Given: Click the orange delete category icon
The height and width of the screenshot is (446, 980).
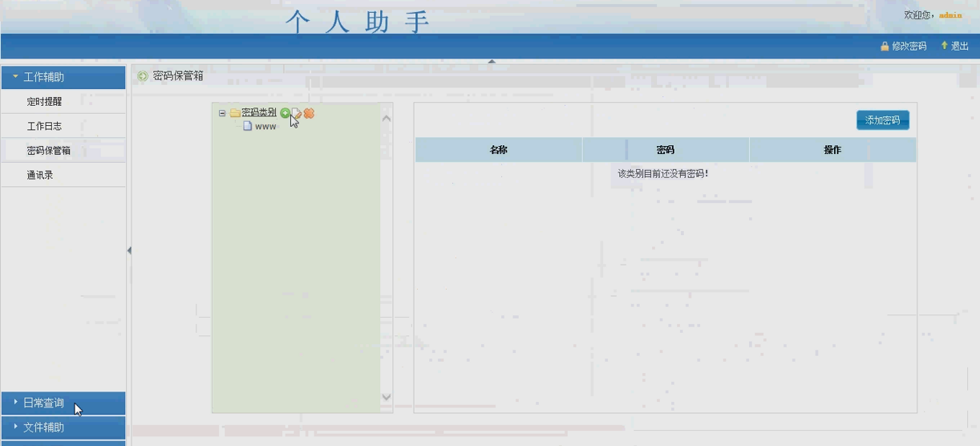Looking at the screenshot, I should coord(309,113).
